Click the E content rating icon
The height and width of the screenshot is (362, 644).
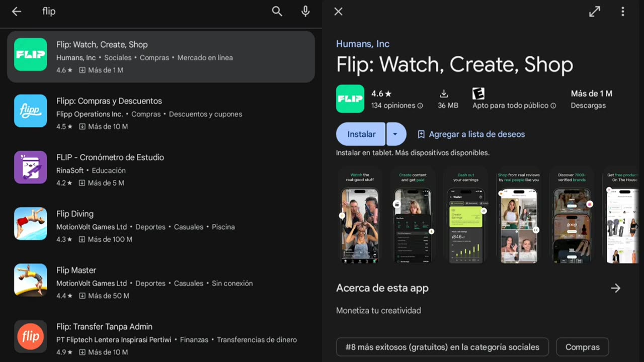(478, 94)
